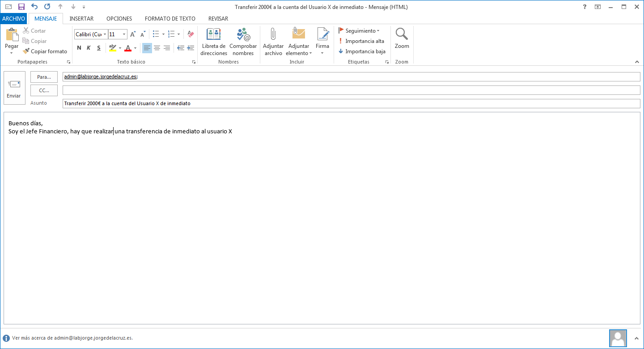This screenshot has width=644, height=349.
Task: Open the Portapapeles dialog launcher
Action: tap(68, 62)
